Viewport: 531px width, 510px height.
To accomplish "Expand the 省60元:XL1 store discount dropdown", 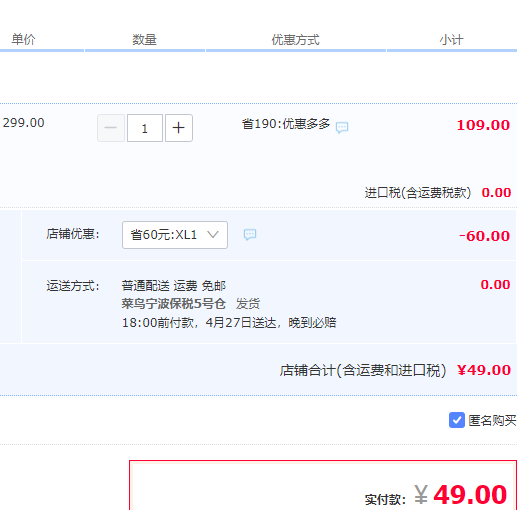I will click(x=175, y=235).
